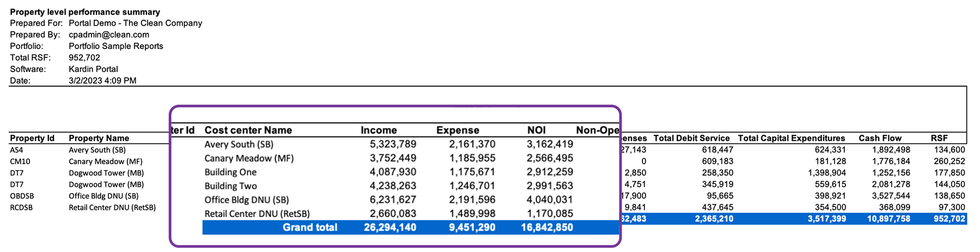Click the Total Capital Expenditures header

(791, 139)
